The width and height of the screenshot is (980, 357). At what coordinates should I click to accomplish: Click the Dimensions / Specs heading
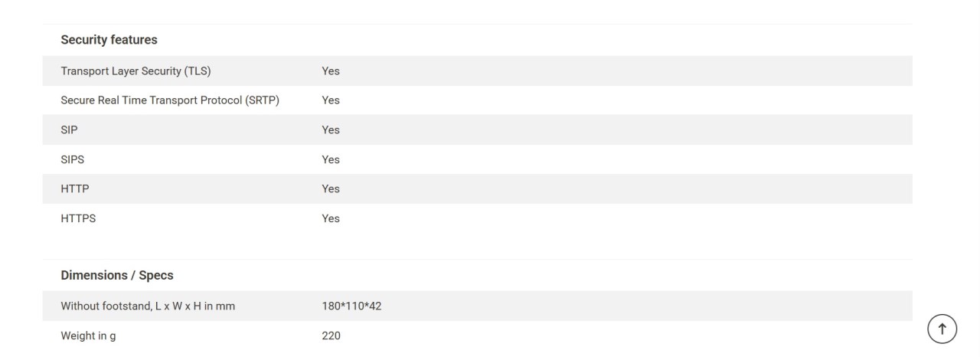click(x=117, y=275)
